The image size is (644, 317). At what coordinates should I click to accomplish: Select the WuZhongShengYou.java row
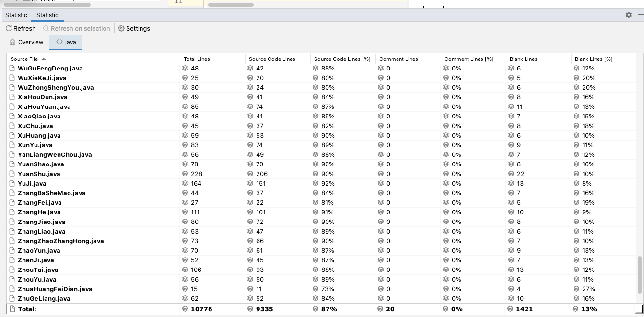click(x=322, y=87)
